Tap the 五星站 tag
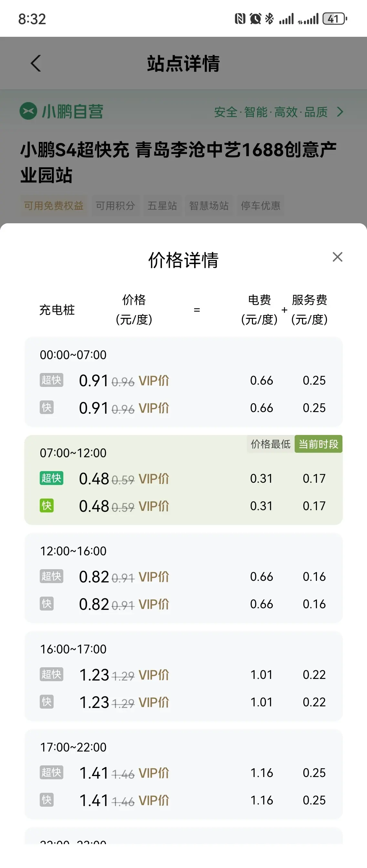The height and width of the screenshot is (868, 367). (162, 206)
